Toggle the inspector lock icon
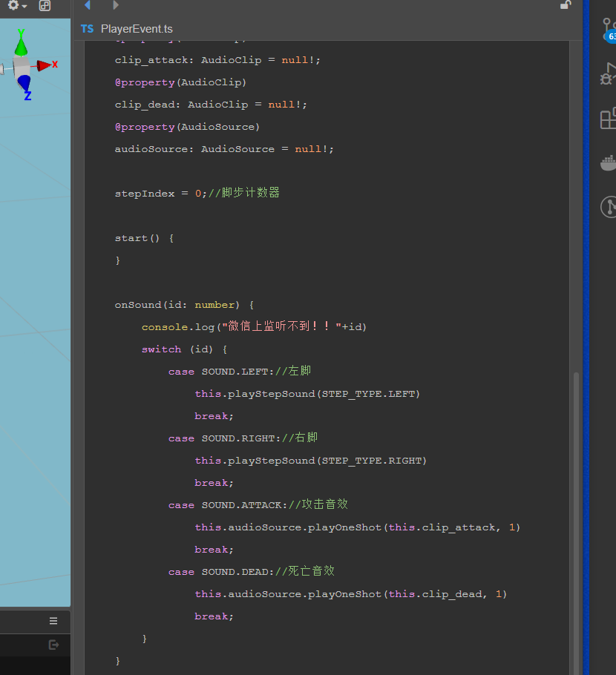Viewport: 616px width, 675px height. [x=566, y=4]
